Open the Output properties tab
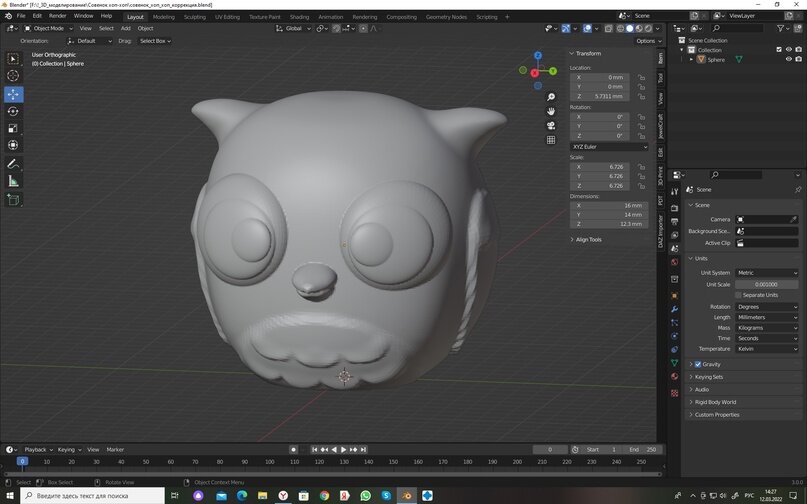 tap(675, 221)
